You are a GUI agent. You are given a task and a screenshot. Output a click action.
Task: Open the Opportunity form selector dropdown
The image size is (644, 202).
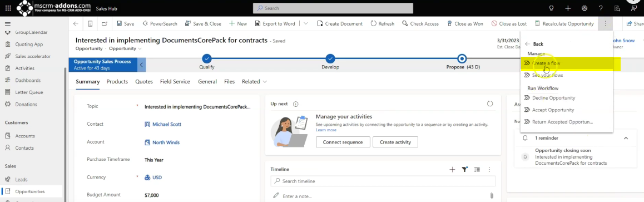click(x=125, y=48)
